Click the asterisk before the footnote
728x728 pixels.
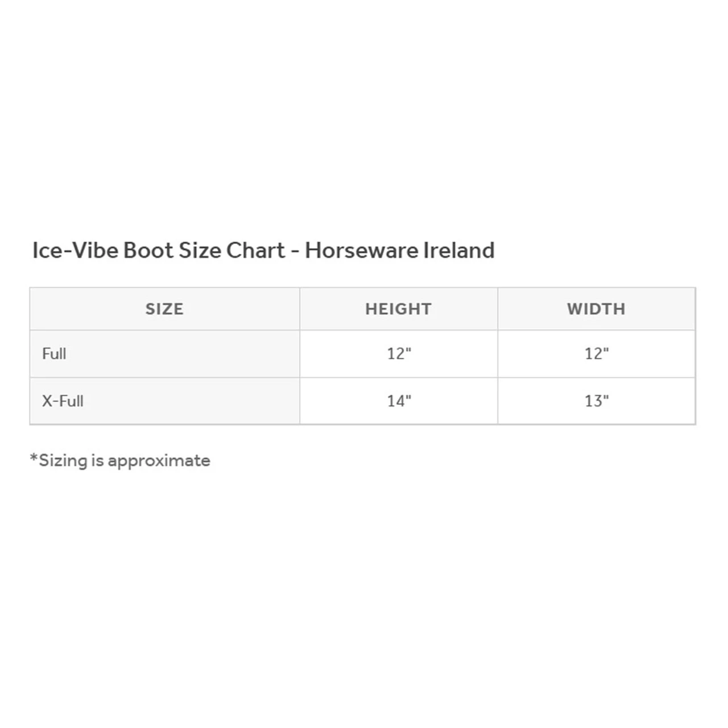coord(34,458)
